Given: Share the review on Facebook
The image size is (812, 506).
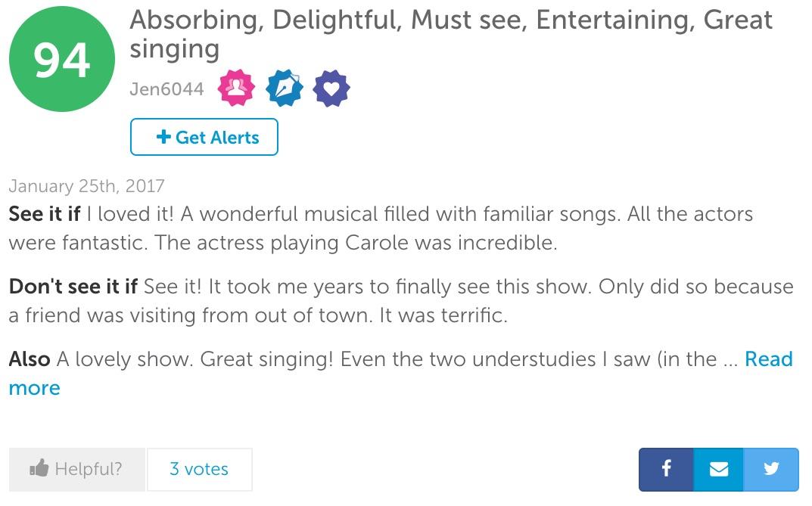Looking at the screenshot, I should tap(666, 469).
